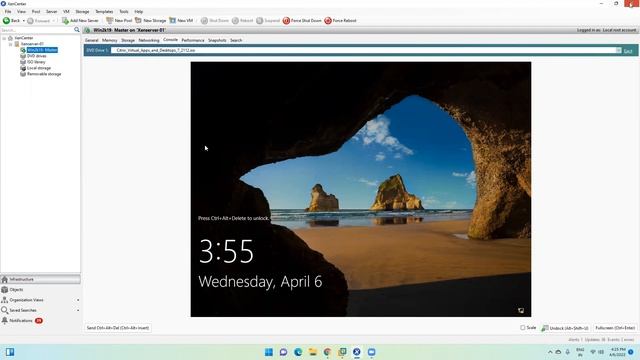Viewport: 640px width, 360px height.
Task: Open the Storage menu
Action: click(x=82, y=11)
